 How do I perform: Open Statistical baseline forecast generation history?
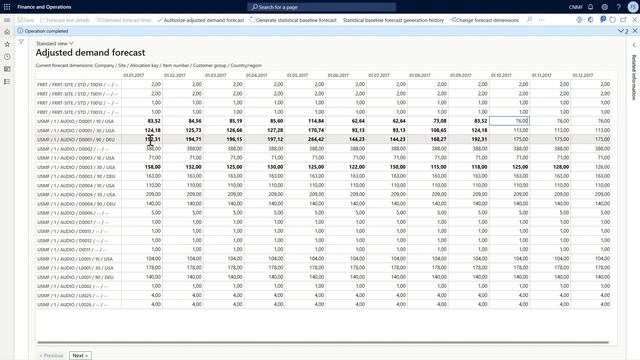(393, 20)
